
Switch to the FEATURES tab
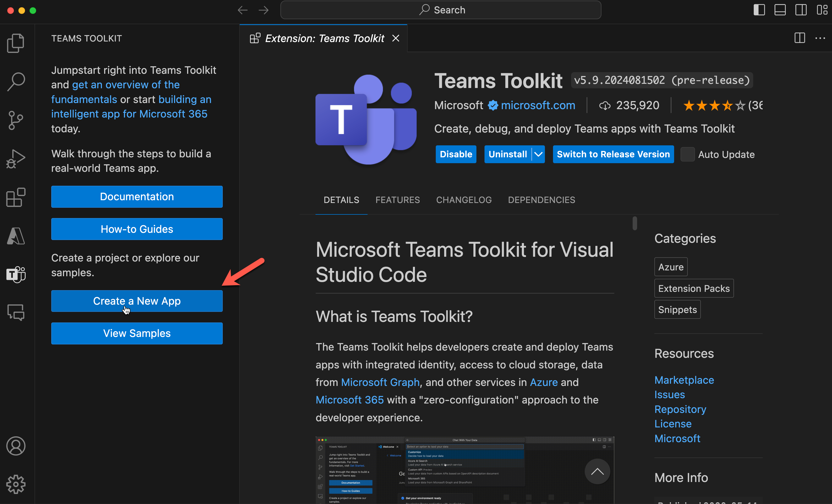tap(398, 200)
